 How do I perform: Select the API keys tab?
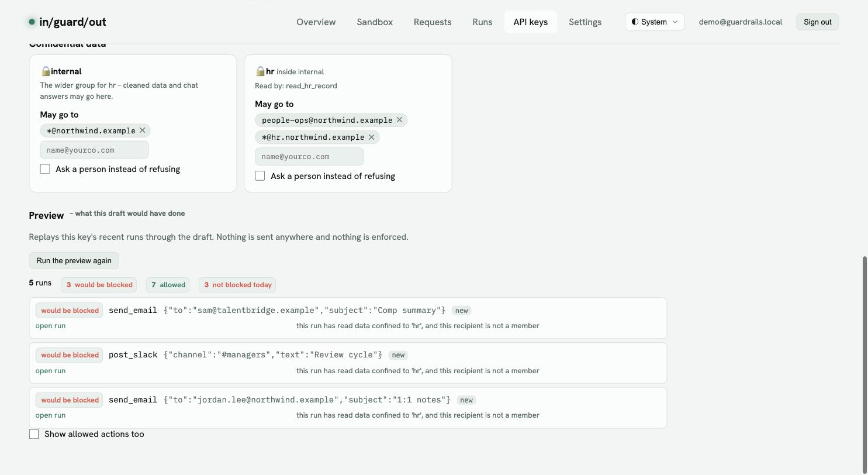click(x=531, y=22)
